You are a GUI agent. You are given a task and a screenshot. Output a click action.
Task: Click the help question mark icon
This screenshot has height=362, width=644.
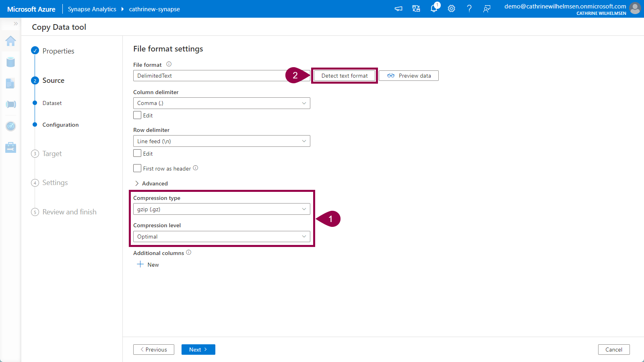point(469,9)
